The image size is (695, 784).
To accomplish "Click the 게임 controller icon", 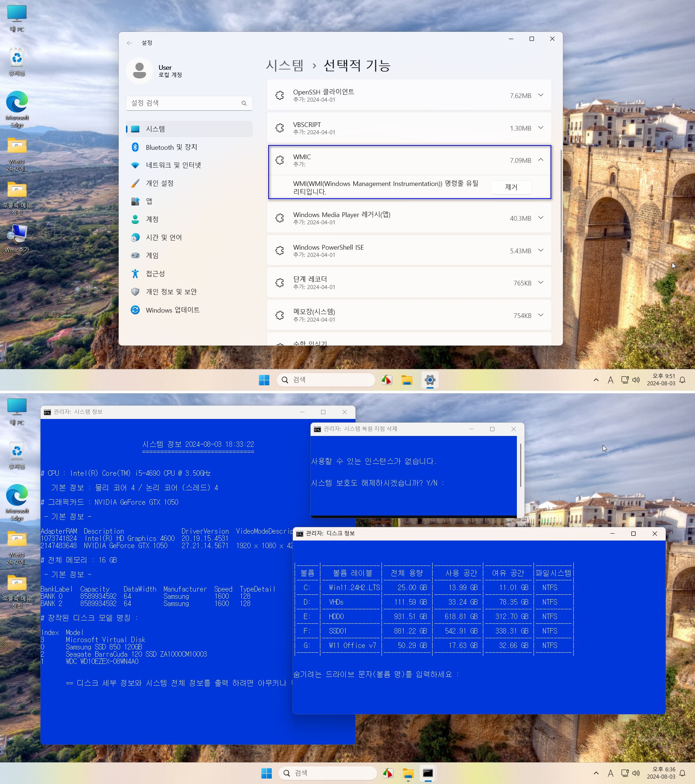I will (135, 255).
